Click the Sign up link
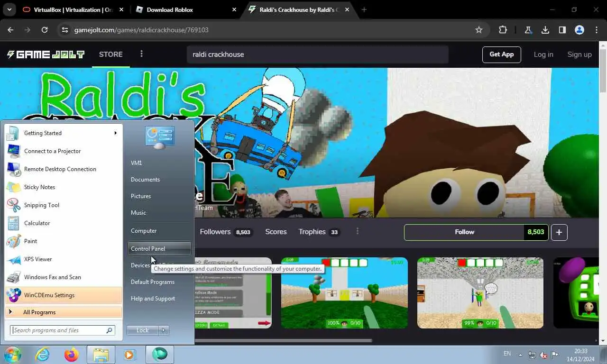Screen dimensions: 607x364 pos(579,55)
